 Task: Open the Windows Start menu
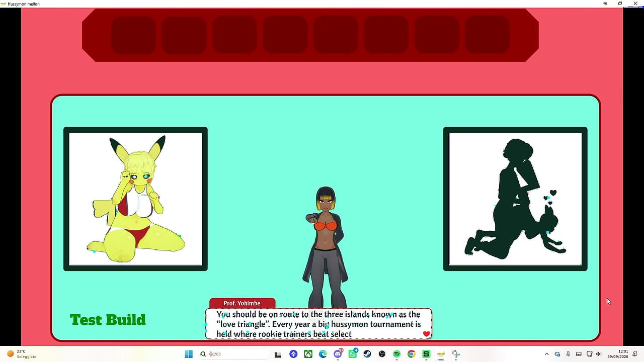[x=189, y=354]
